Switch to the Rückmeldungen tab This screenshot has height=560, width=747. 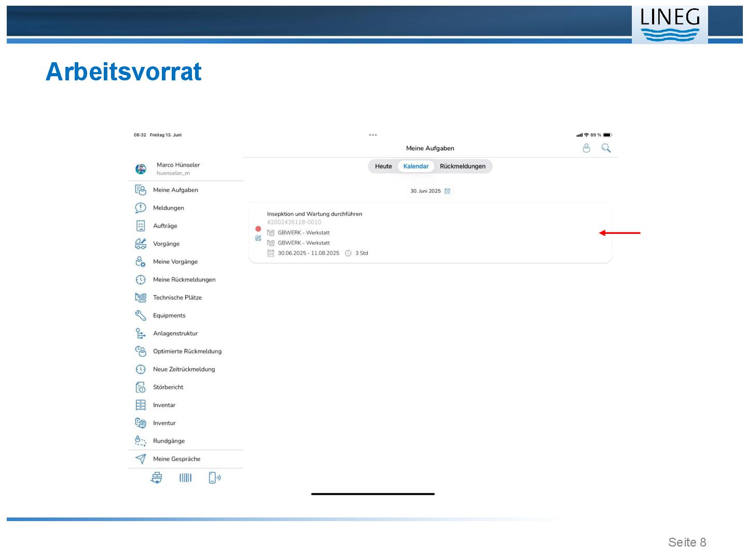pos(463,166)
